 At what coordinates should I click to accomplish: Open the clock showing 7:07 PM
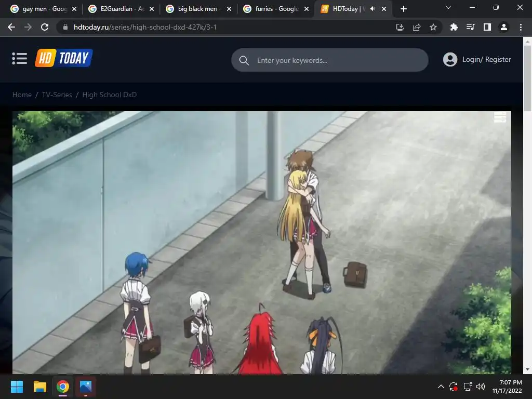pyautogui.click(x=507, y=387)
